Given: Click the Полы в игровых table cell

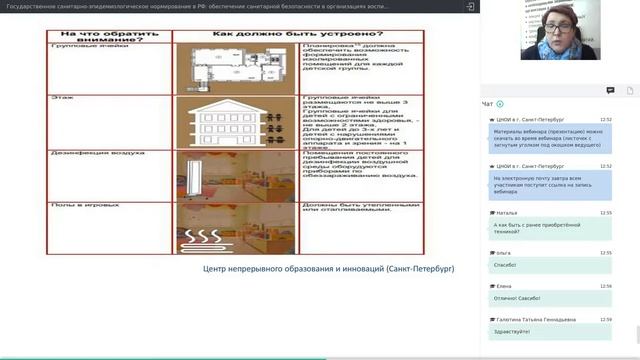Looking at the screenshot, I should (x=109, y=229).
